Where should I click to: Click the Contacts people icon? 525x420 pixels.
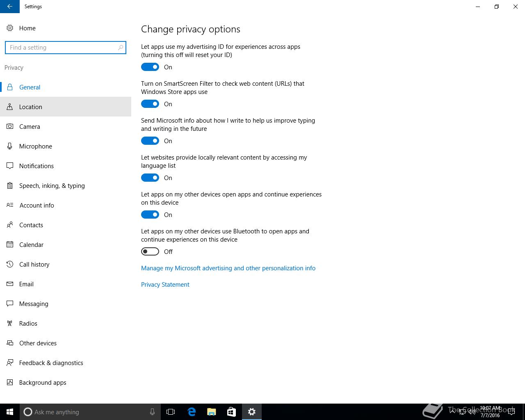pyautogui.click(x=10, y=225)
